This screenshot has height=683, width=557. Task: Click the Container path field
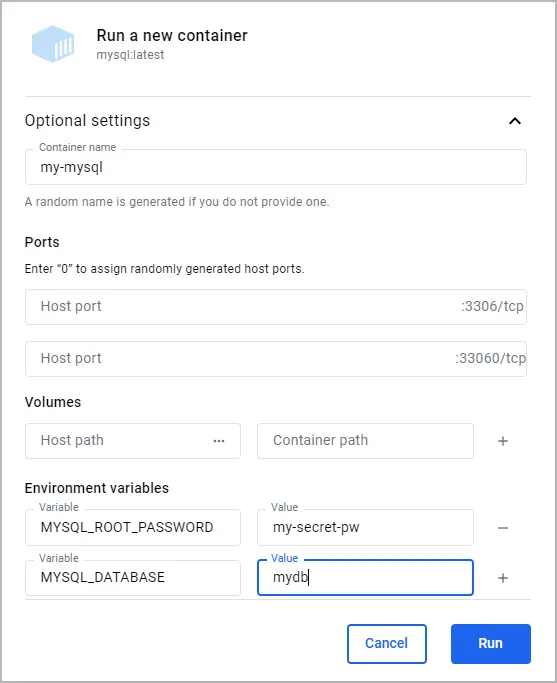[x=365, y=440]
